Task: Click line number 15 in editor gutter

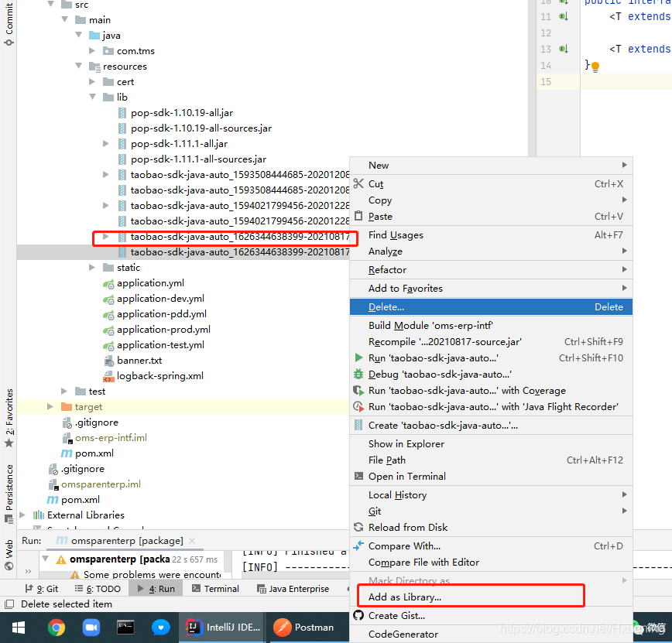Action: (546, 82)
